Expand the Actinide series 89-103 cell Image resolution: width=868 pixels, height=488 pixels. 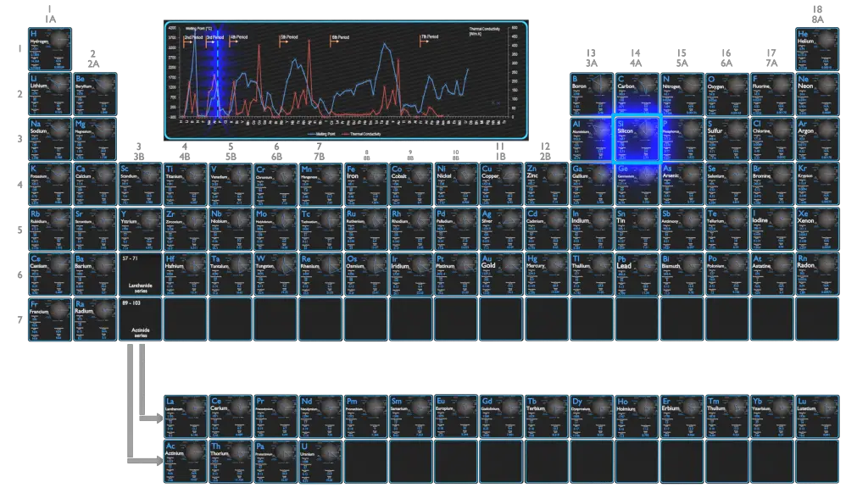[139, 319]
